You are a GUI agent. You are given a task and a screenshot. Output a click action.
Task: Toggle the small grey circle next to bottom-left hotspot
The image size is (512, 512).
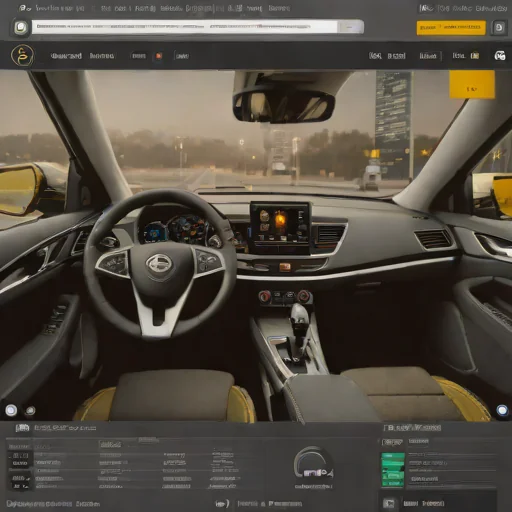[x=30, y=410]
